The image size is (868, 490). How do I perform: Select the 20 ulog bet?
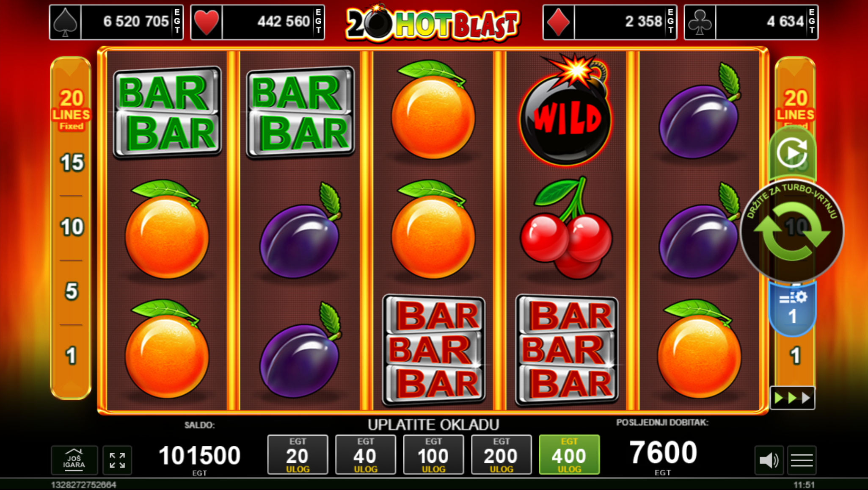(298, 455)
